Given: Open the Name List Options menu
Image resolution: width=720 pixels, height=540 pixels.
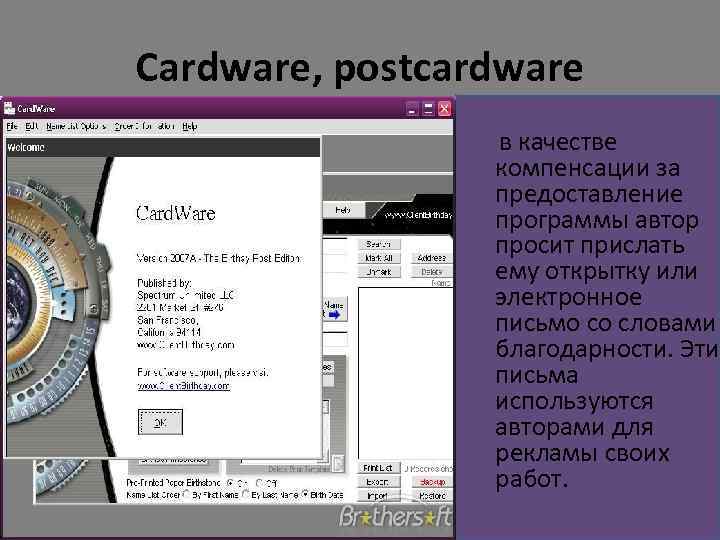Looking at the screenshot, I should coord(76,126).
